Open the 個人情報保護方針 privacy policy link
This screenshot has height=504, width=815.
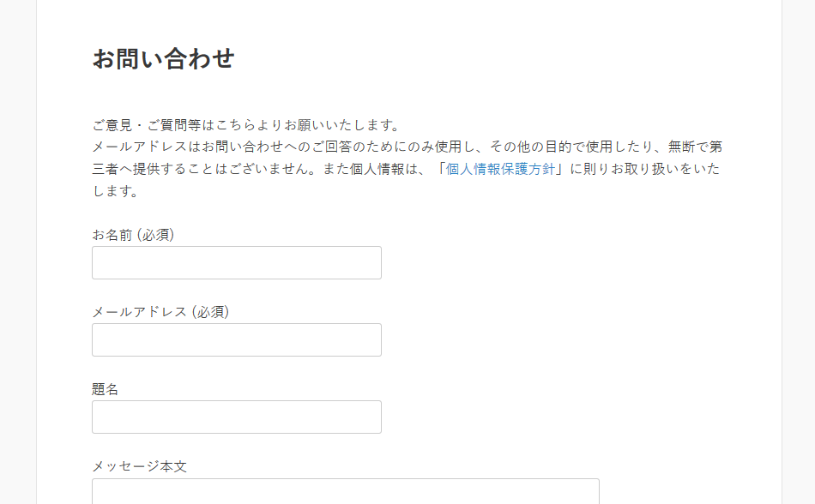[x=500, y=169]
